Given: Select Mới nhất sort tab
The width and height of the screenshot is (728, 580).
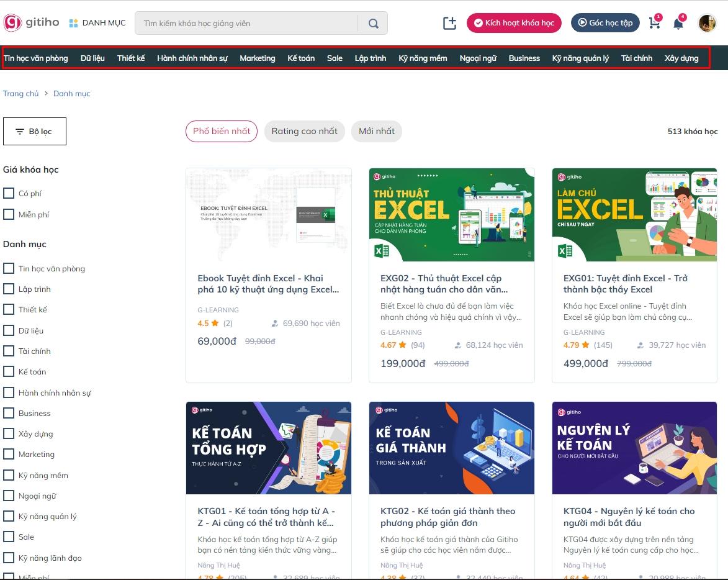Looking at the screenshot, I should [377, 131].
